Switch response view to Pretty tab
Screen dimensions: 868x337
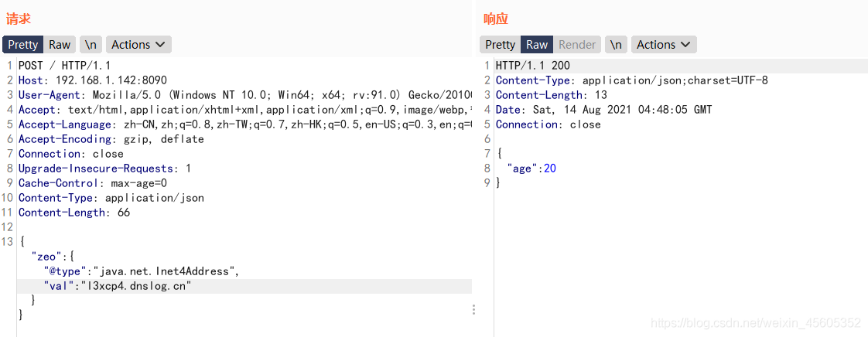[500, 45]
